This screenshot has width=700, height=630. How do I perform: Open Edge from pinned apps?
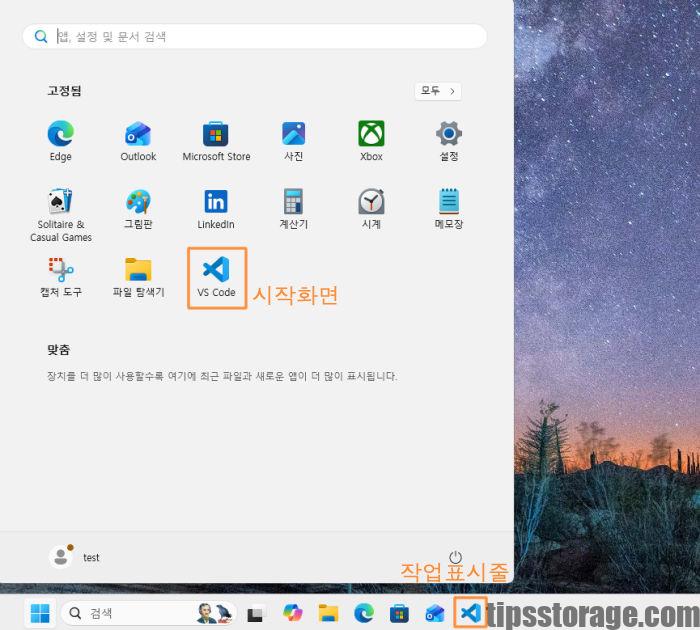coord(61,141)
